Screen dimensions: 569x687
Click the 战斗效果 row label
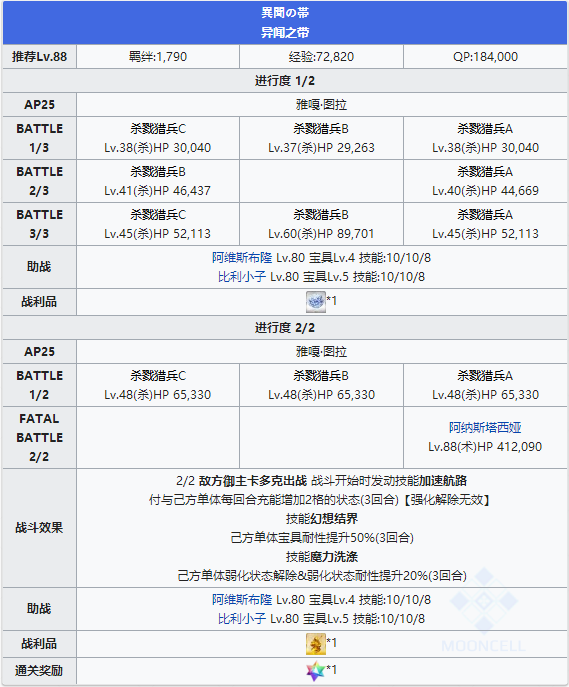tap(39, 528)
